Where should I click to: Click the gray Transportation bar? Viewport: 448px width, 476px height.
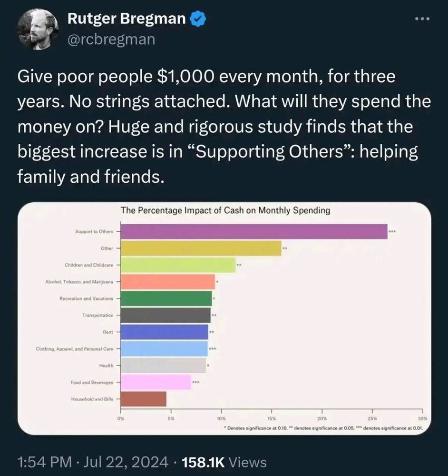(x=166, y=315)
